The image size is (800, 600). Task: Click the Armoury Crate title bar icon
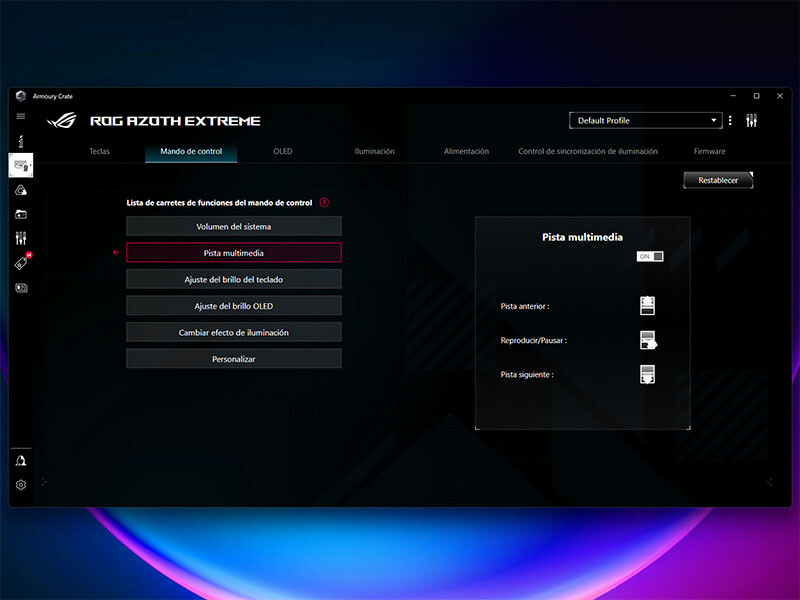[x=21, y=96]
